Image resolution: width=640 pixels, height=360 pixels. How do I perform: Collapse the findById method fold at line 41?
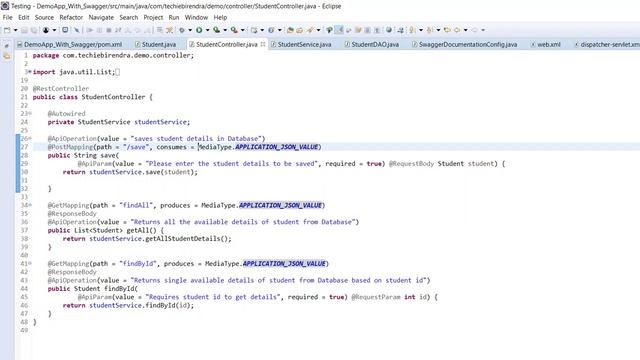(30, 263)
